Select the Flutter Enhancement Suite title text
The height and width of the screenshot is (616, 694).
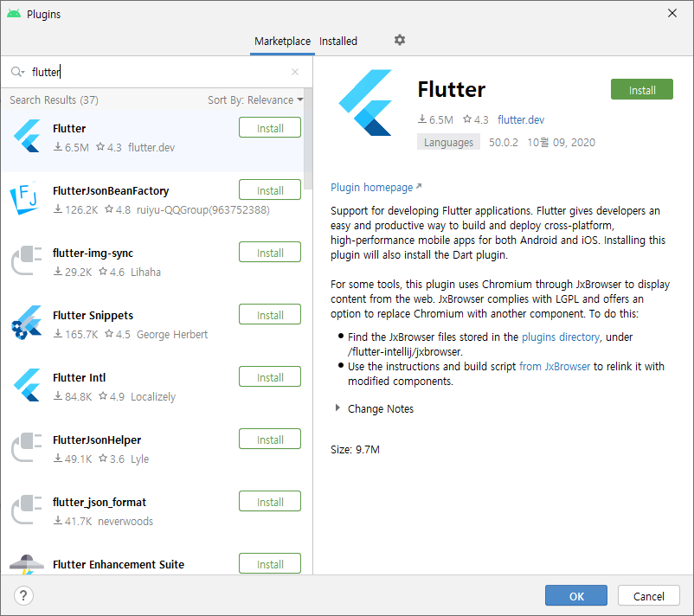(119, 565)
